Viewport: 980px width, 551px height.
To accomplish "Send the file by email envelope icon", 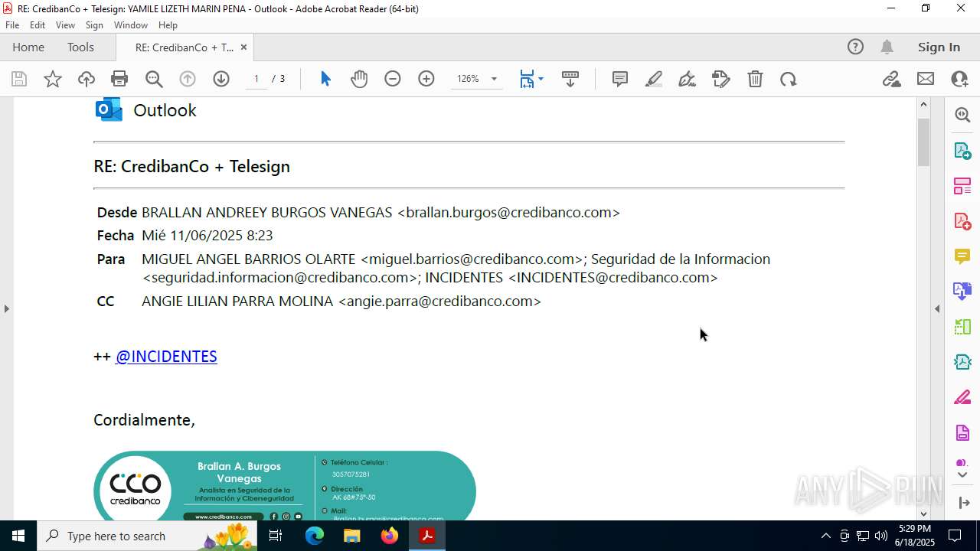I will coord(926,79).
